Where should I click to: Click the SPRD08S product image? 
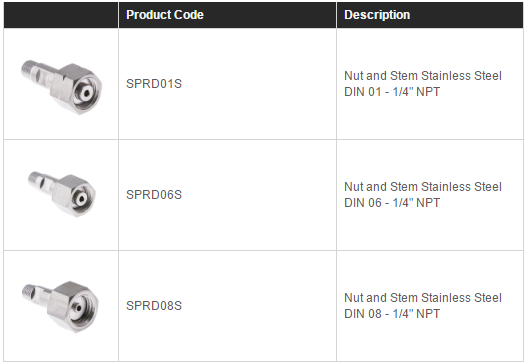coord(60,307)
